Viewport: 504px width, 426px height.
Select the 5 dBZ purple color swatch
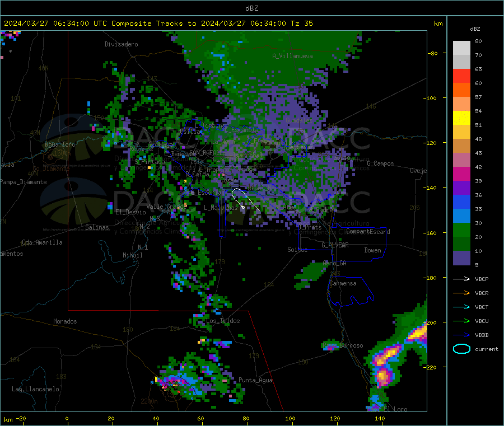(461, 258)
